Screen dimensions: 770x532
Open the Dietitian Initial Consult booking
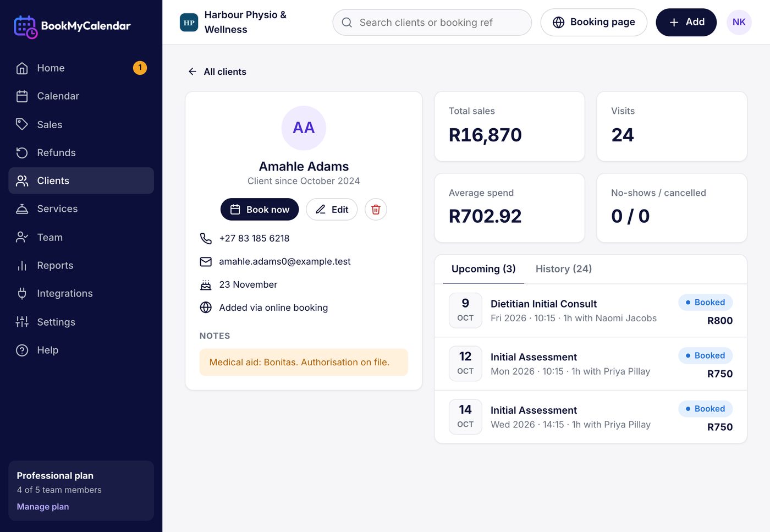(591, 311)
